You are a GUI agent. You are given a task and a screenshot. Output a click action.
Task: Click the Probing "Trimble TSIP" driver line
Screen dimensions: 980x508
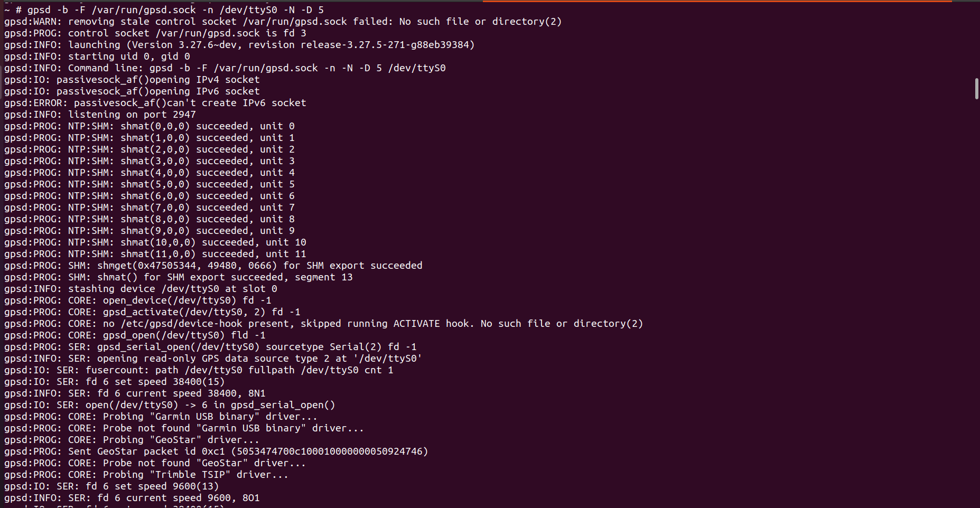click(146, 475)
